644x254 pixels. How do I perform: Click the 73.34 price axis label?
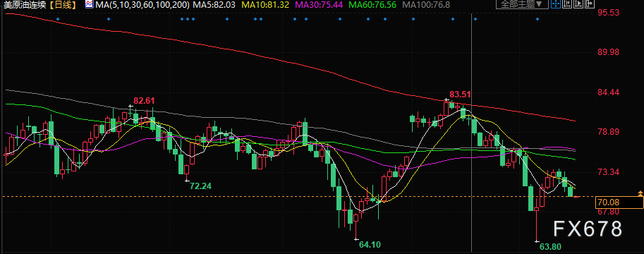click(608, 171)
